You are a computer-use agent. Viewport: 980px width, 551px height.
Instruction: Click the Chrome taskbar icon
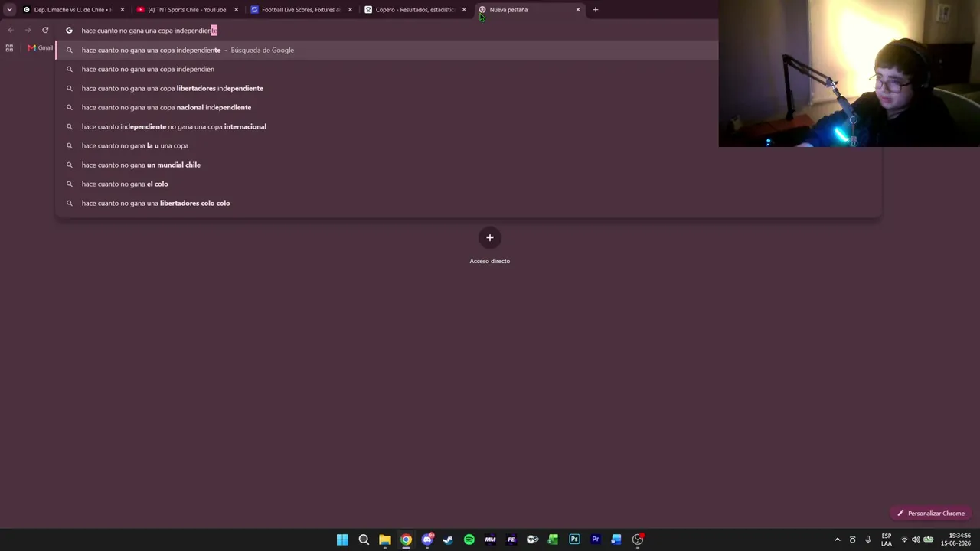406,540
